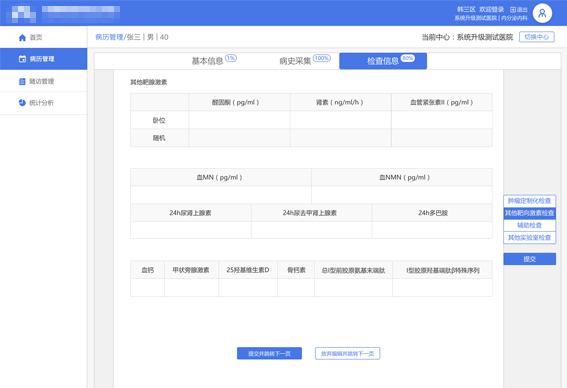Click the 病历管理 calendar icon
Viewport: 567px width, 388px height.
point(22,59)
